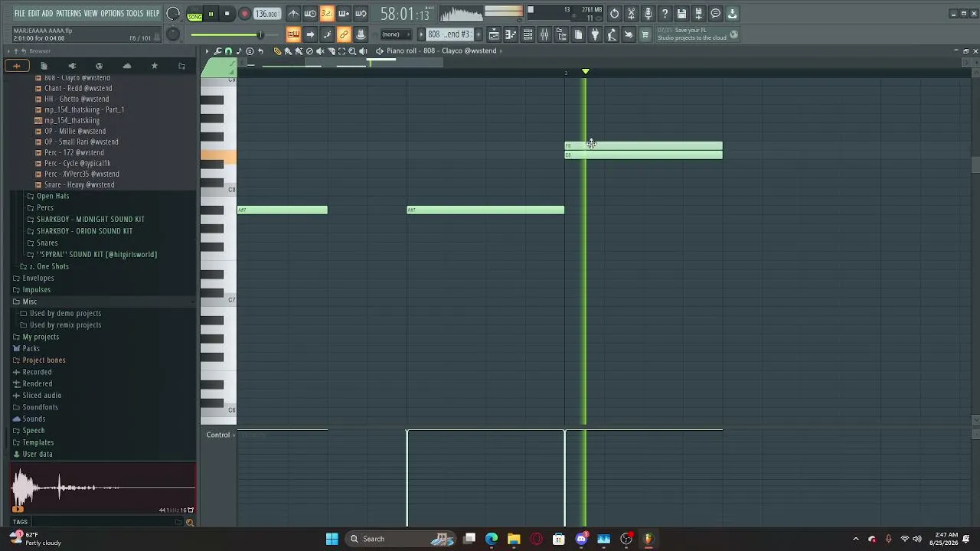980x551 pixels.
Task: Click the chat/speech bubble icon
Action: pos(715,14)
